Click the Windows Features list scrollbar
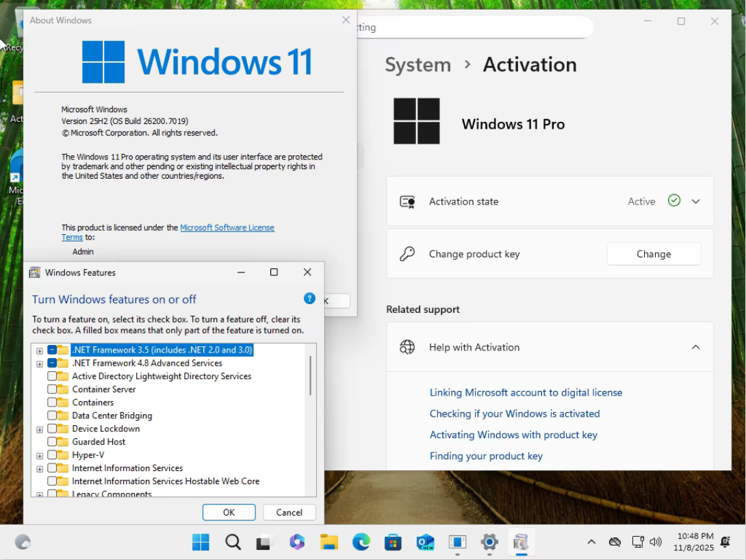746x560 pixels. coord(310,375)
